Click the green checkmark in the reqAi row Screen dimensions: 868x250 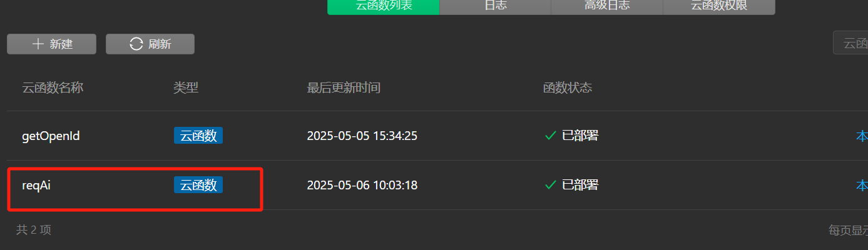coord(551,185)
